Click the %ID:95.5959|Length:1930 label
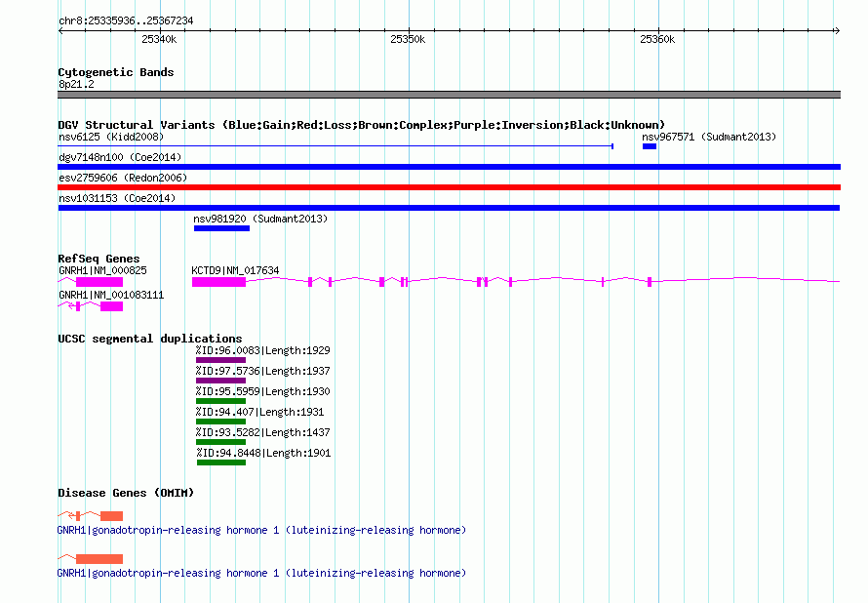The width and height of the screenshot is (868, 603). tap(263, 391)
